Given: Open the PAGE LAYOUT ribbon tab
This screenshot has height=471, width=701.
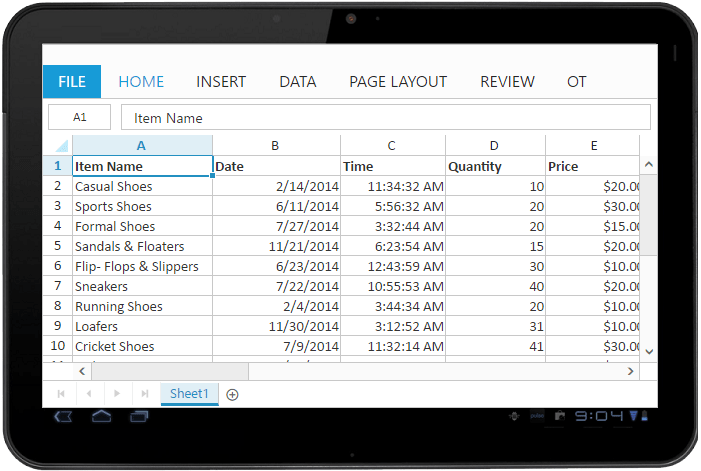Looking at the screenshot, I should [x=397, y=82].
